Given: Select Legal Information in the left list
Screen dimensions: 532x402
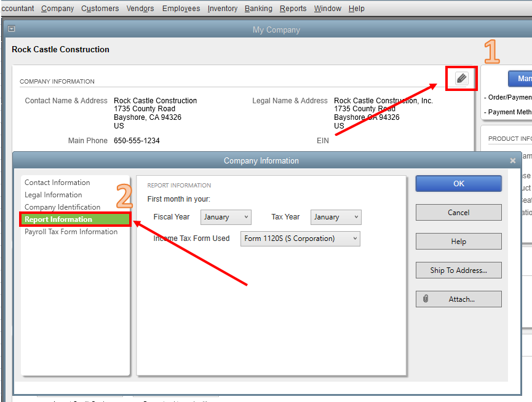Looking at the screenshot, I should click(54, 195).
